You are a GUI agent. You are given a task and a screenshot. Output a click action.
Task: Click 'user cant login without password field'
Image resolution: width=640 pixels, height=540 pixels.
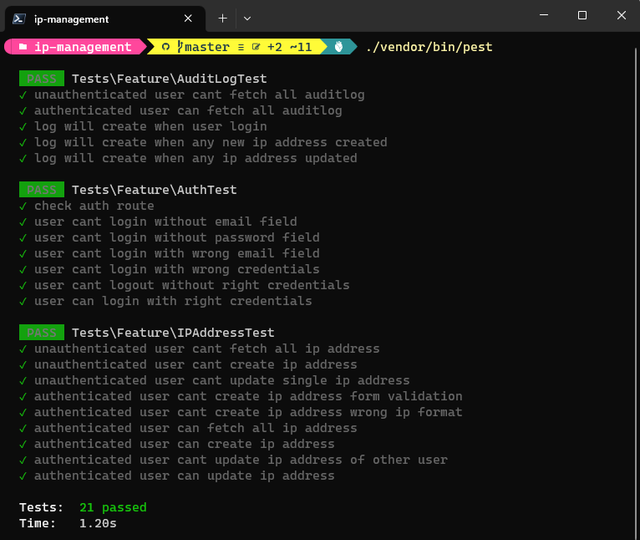(177, 238)
